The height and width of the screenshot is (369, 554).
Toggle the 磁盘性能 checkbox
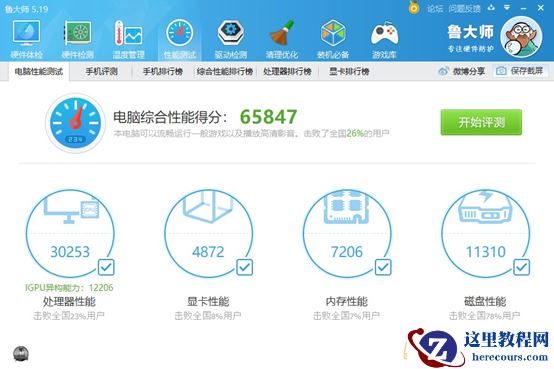click(521, 267)
